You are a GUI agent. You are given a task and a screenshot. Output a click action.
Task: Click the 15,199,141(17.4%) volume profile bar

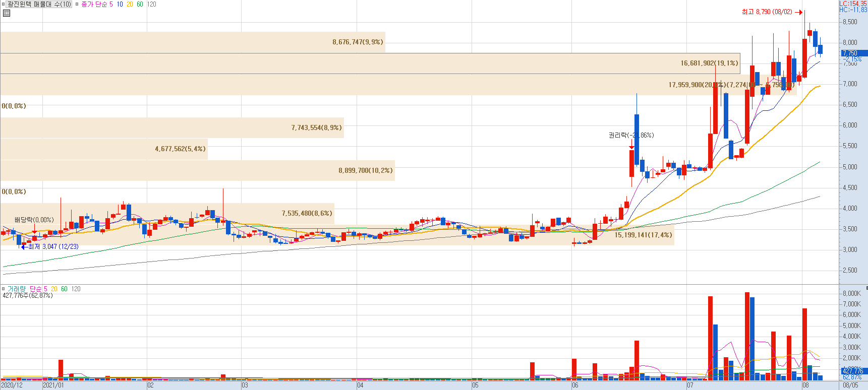(337, 235)
